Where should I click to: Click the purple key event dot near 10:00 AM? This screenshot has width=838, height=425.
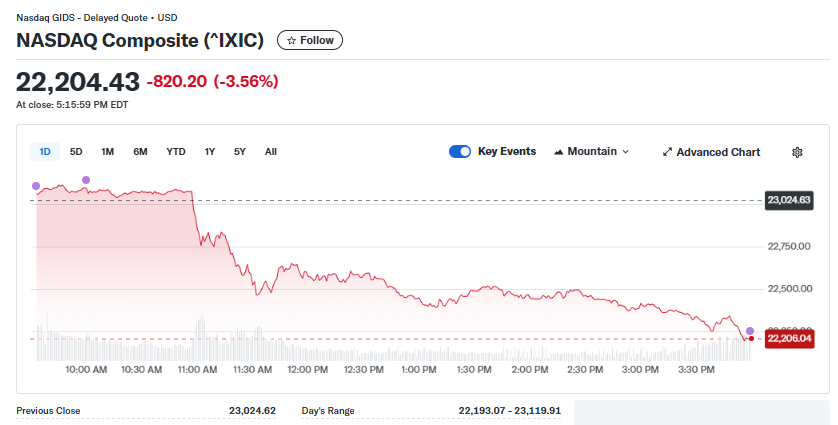(x=86, y=180)
